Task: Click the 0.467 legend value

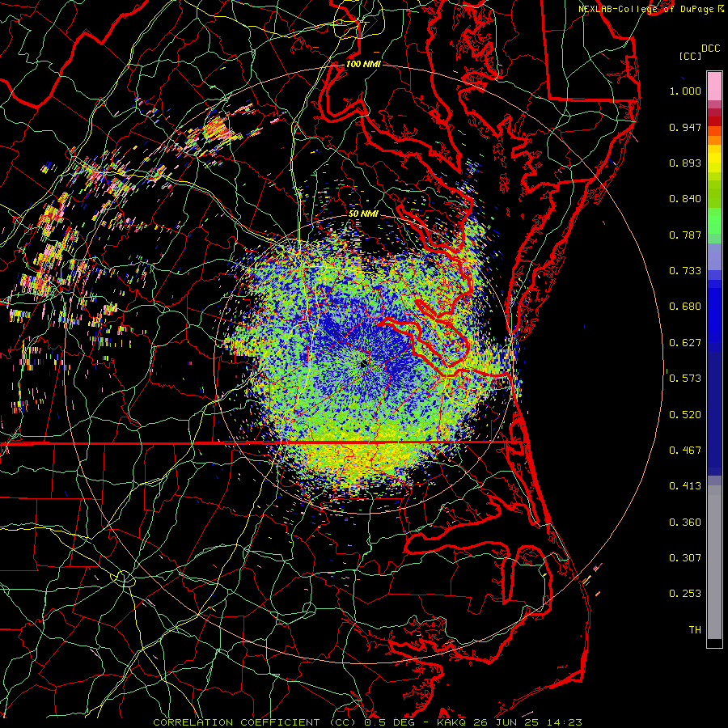Action: pos(685,451)
